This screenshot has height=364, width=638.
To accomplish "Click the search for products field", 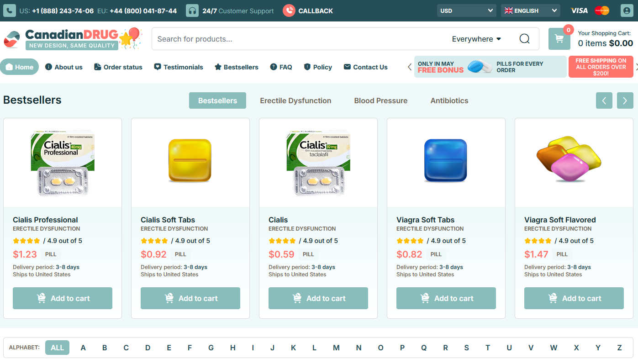I will 299,39.
